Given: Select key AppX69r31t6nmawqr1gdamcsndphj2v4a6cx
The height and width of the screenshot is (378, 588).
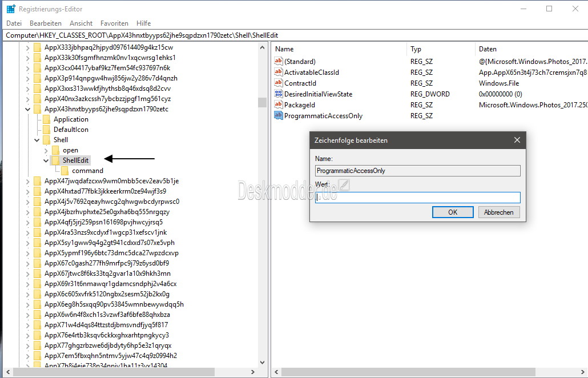Looking at the screenshot, I should pos(110,284).
